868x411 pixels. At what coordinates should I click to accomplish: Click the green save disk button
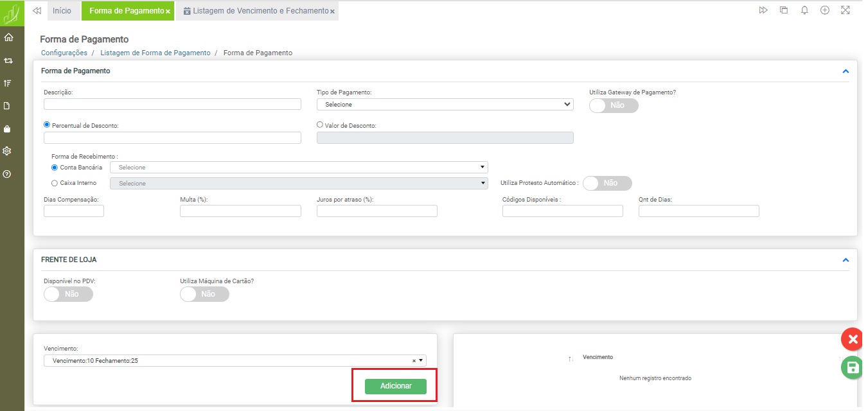point(853,367)
